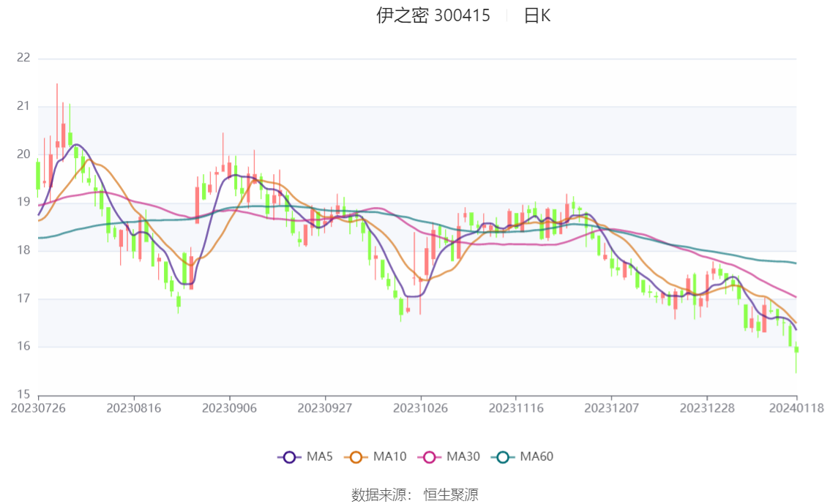Select the 日K chart type label
Viewport: 830px width, 504px height.
[x=536, y=16]
